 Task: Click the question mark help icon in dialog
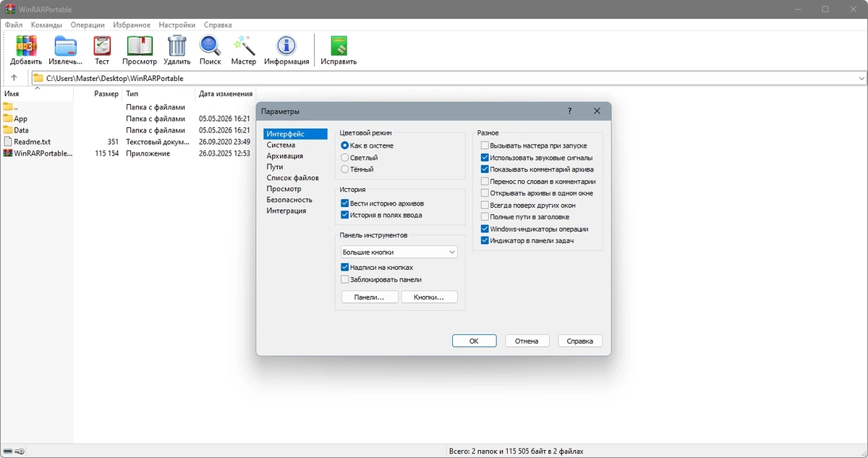569,111
